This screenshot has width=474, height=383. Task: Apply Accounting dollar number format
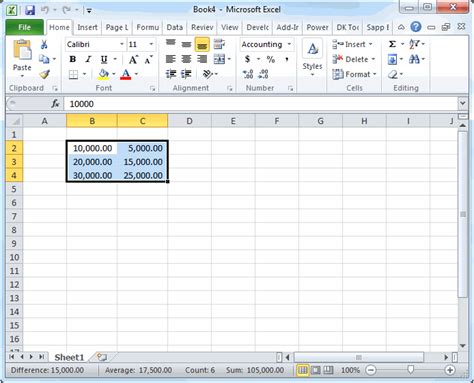(247, 59)
